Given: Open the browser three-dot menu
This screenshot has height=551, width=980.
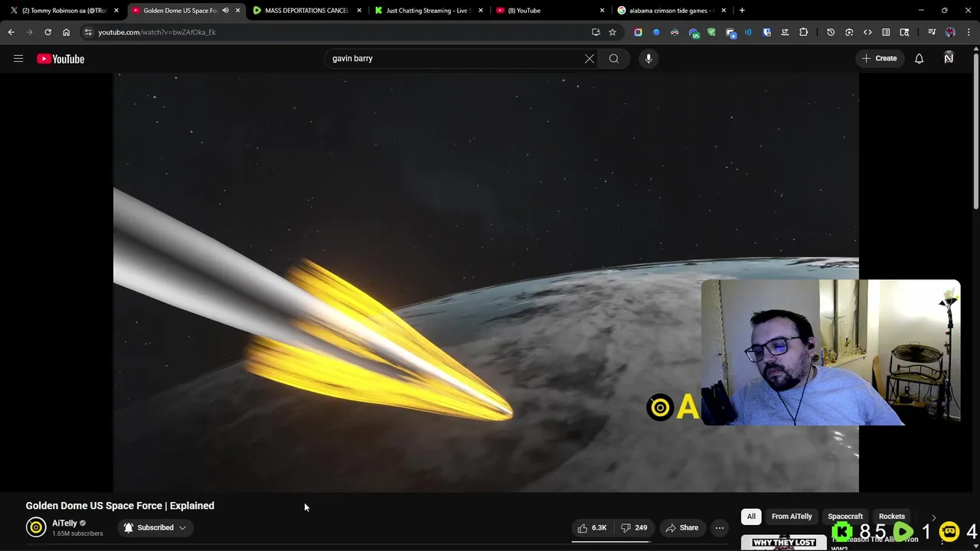Looking at the screenshot, I should click(969, 32).
